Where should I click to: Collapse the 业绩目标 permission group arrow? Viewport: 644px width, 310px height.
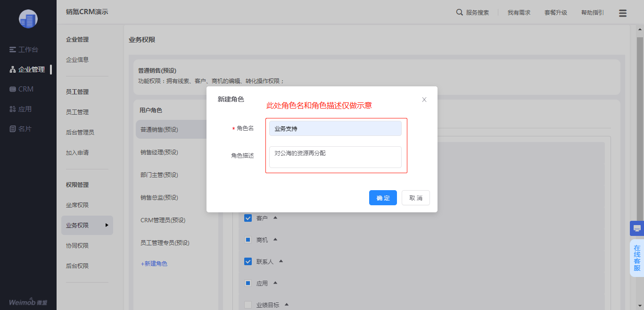tap(287, 304)
